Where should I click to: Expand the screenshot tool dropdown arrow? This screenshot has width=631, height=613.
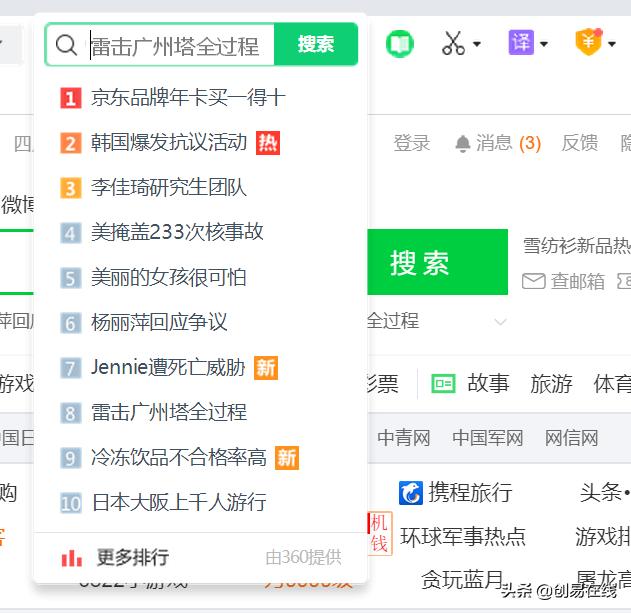coord(477,44)
